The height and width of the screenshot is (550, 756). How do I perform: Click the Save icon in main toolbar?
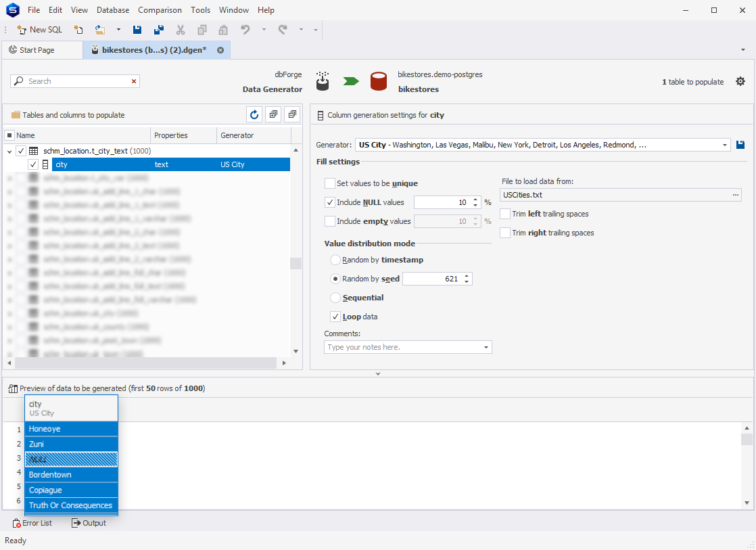(x=137, y=30)
